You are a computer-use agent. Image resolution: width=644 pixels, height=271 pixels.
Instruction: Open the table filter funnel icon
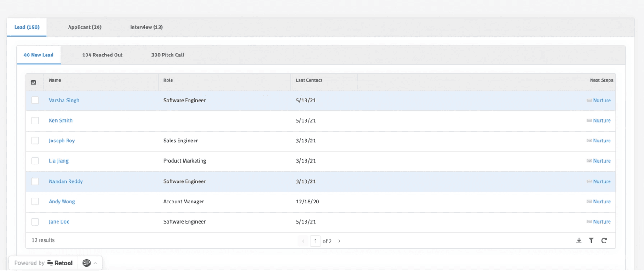pos(591,241)
